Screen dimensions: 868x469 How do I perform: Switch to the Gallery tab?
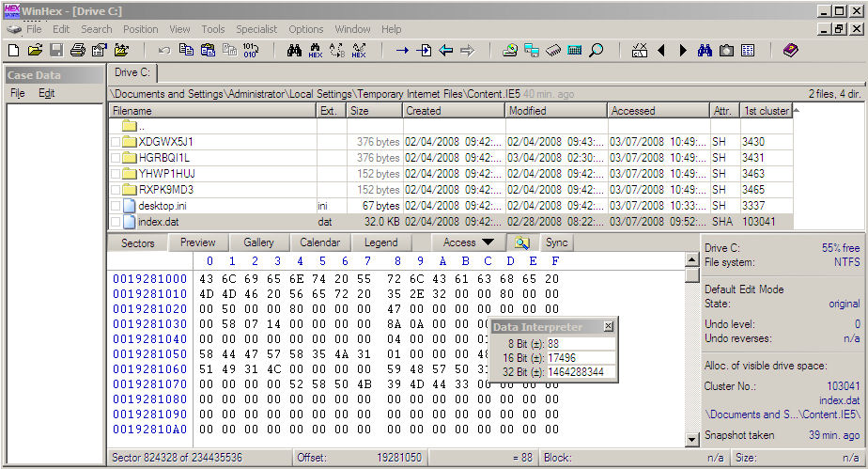258,242
